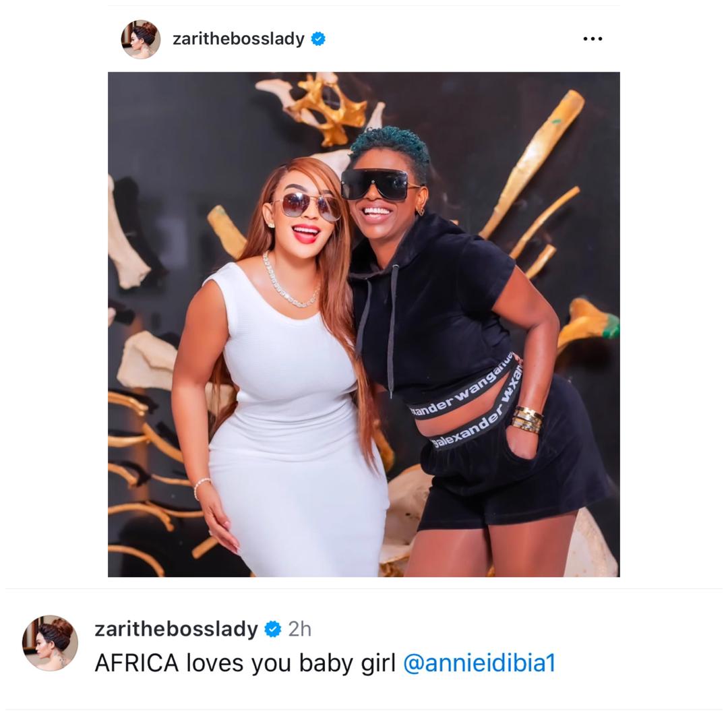Click the teal short hair in photo
Viewport: 728px width, 728px height.
(x=391, y=148)
